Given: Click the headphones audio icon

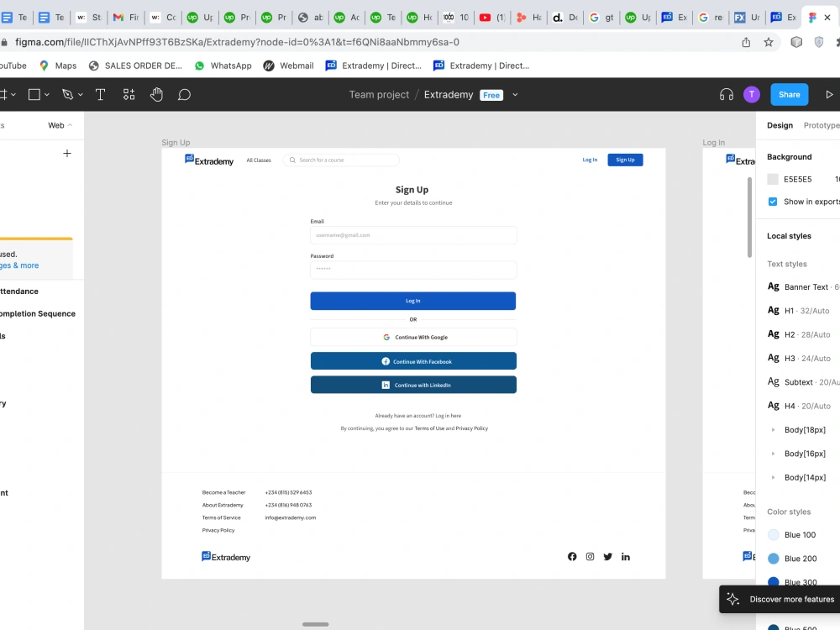Looking at the screenshot, I should click(x=726, y=94).
